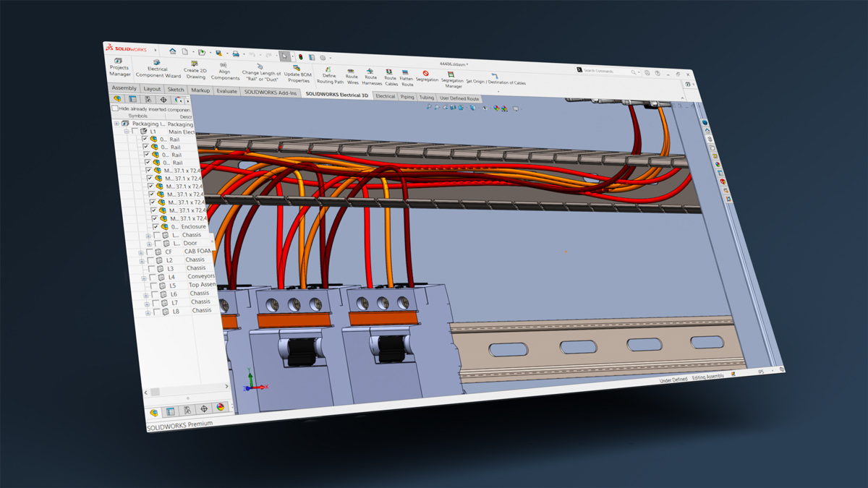This screenshot has height=488, width=868.
Task: Open the Projects Manager
Action: [x=120, y=68]
